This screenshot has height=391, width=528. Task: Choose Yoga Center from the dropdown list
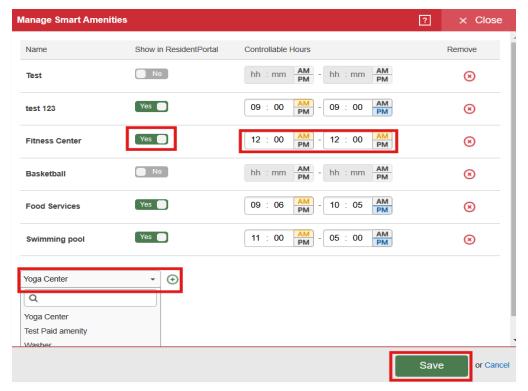(46, 317)
